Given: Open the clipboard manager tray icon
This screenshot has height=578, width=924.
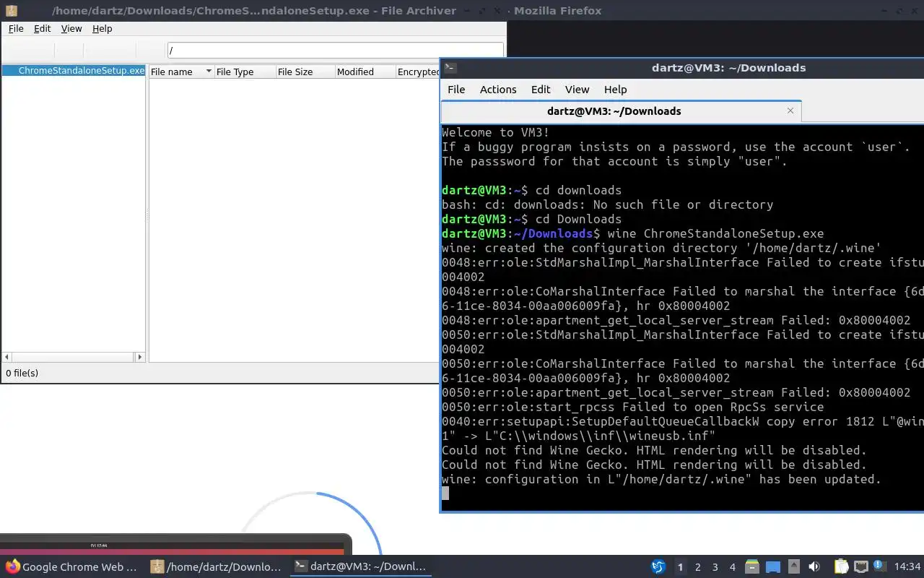Looking at the screenshot, I should [842, 566].
